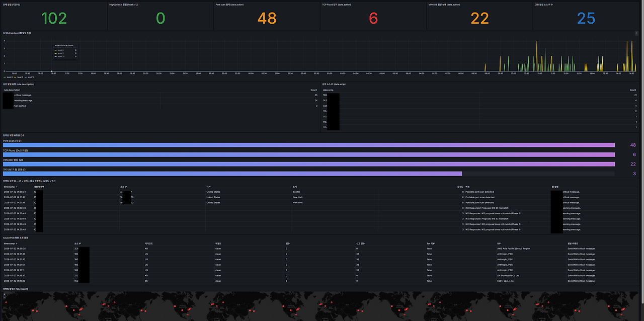The image size is (644, 321).
Task: Click the unique source IP count stat showing 25
Action: pyautogui.click(x=586, y=18)
